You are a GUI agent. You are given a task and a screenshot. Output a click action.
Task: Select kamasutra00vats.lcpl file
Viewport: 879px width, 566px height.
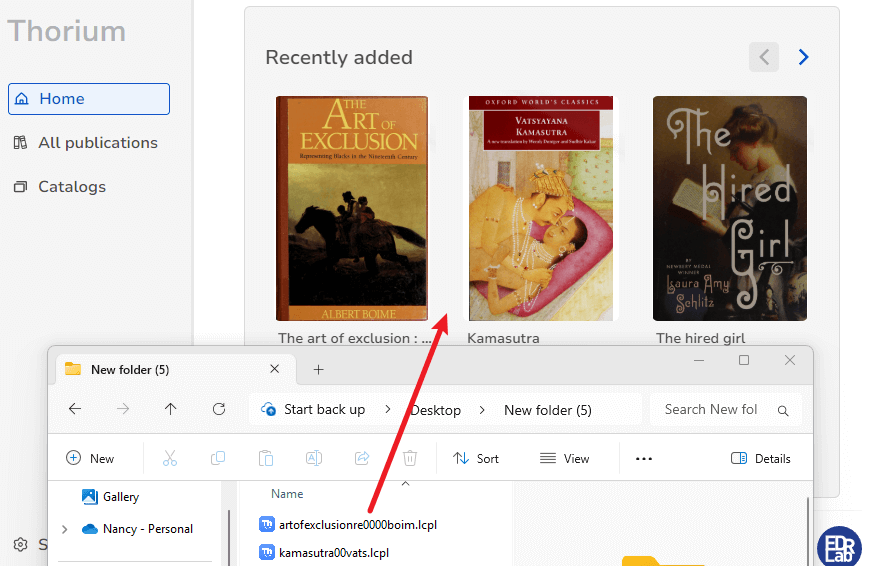324,553
